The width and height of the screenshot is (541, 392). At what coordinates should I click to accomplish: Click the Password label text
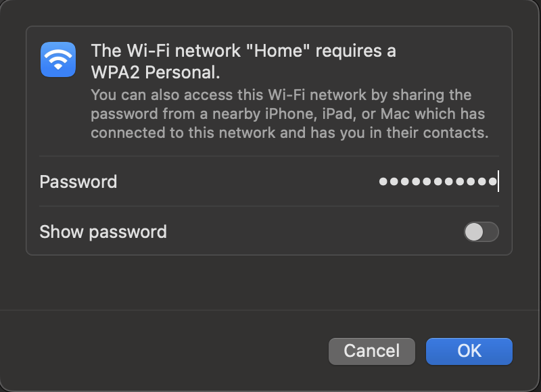(78, 182)
